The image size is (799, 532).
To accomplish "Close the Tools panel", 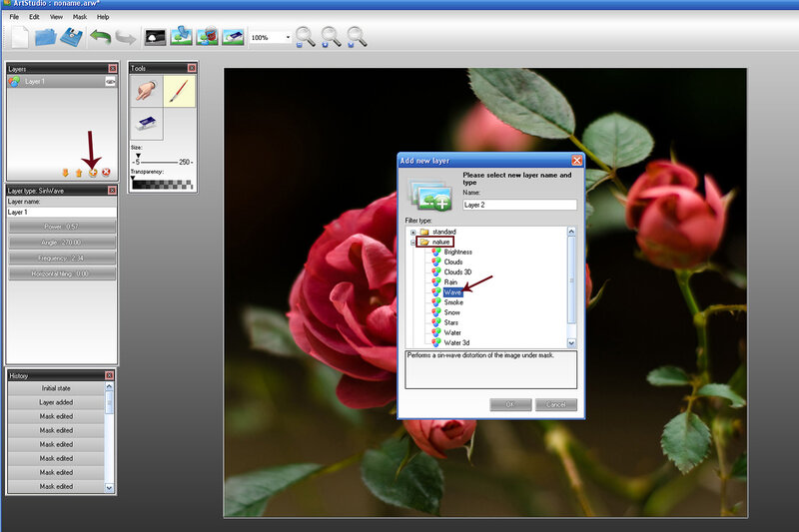I will [x=192, y=68].
